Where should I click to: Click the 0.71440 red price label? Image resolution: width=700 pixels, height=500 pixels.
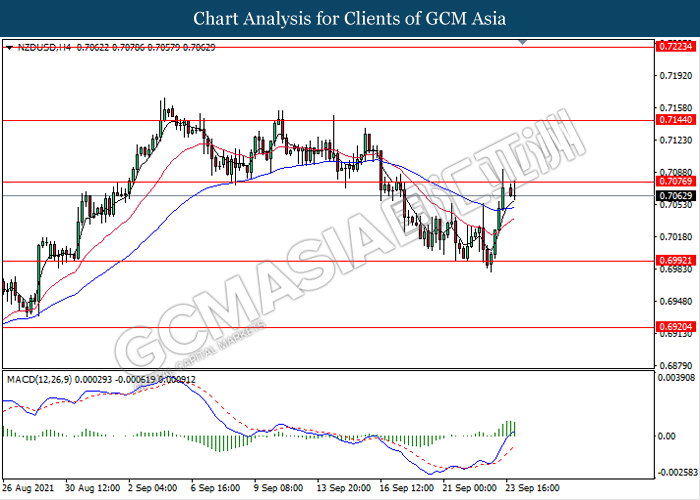point(675,120)
